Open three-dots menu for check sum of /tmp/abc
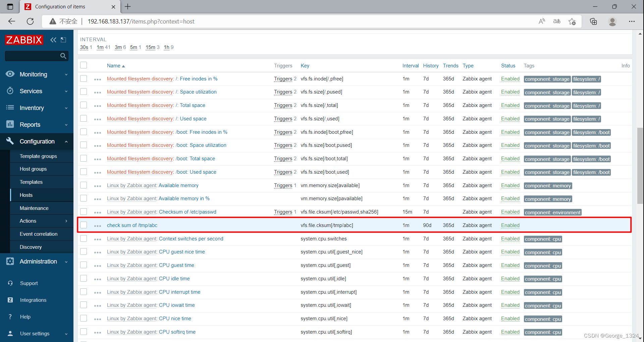Viewport: 644px width, 342px height. point(98,226)
